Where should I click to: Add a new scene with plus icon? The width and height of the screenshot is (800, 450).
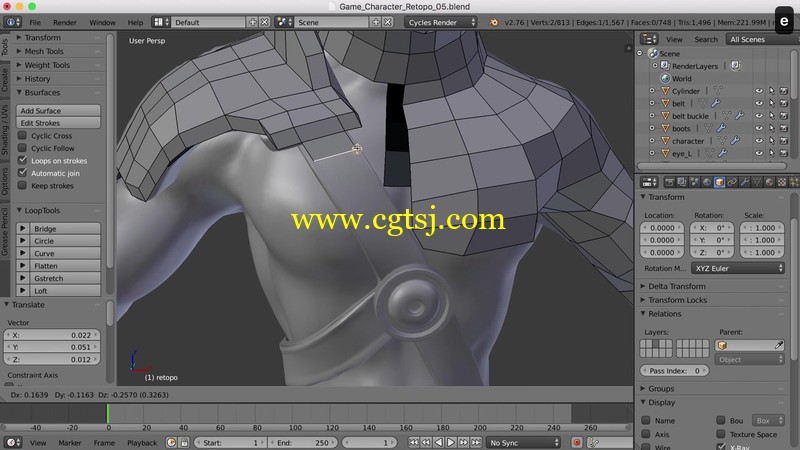[x=376, y=22]
